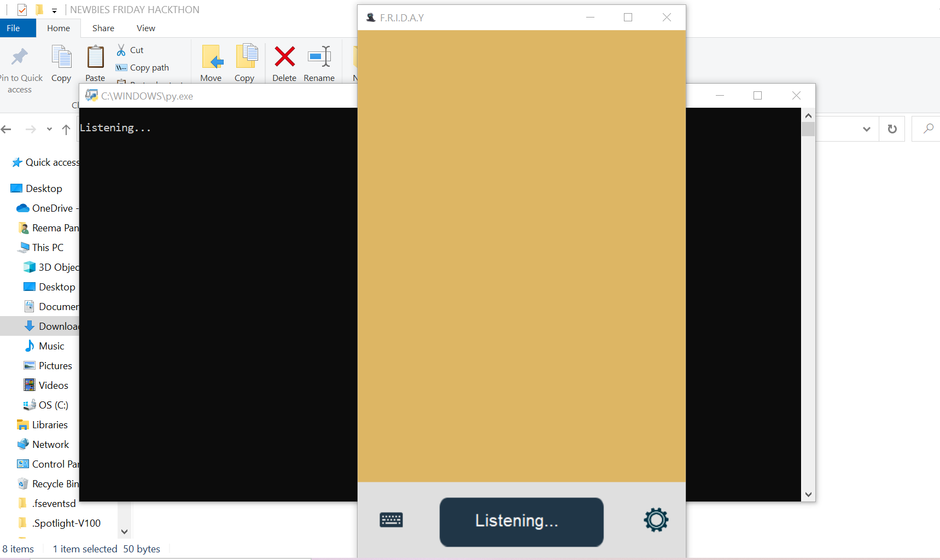Maximize the F.R.I.D.A.Y window
Screen dimensions: 940x560
click(x=628, y=17)
